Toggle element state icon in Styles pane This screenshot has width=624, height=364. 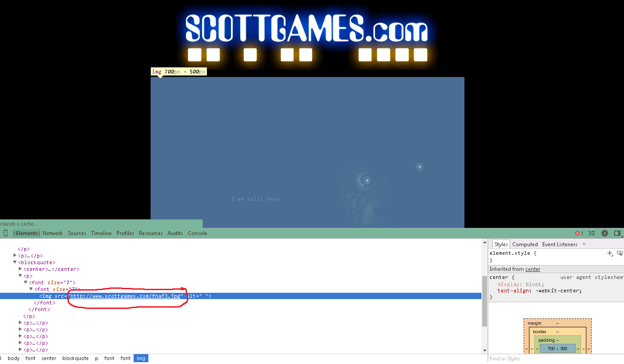pyautogui.click(x=620, y=253)
